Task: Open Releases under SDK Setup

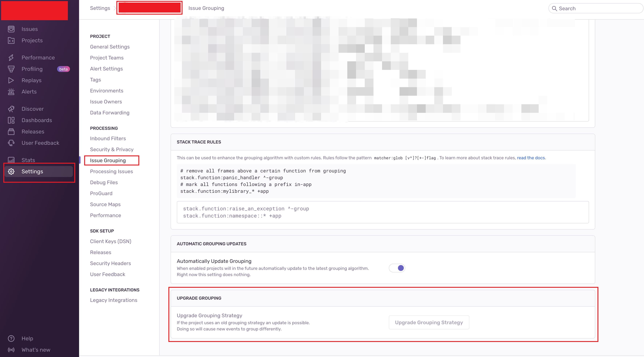Action: tap(100, 253)
